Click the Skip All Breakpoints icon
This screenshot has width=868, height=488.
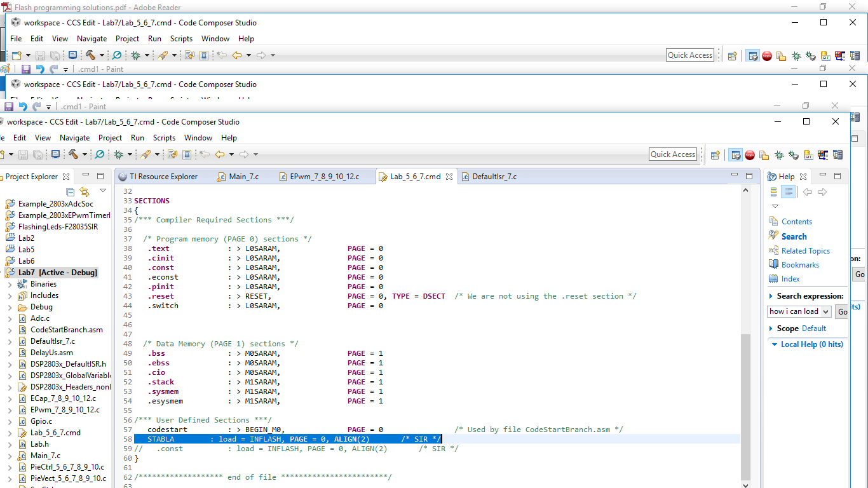100,154
